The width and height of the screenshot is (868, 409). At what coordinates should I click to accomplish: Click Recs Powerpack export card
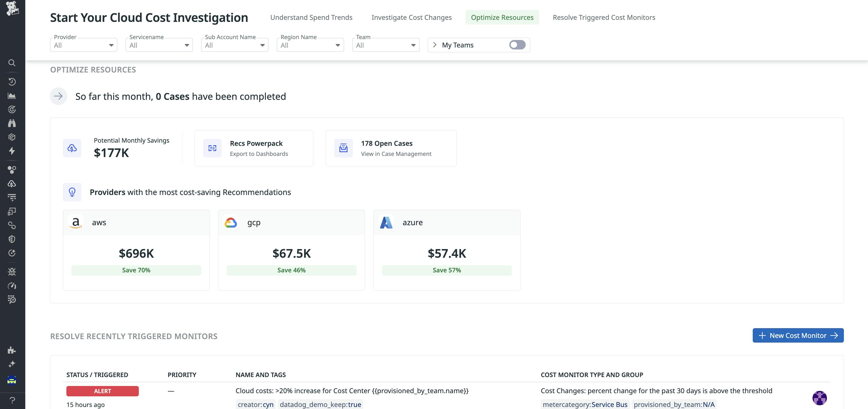click(254, 148)
